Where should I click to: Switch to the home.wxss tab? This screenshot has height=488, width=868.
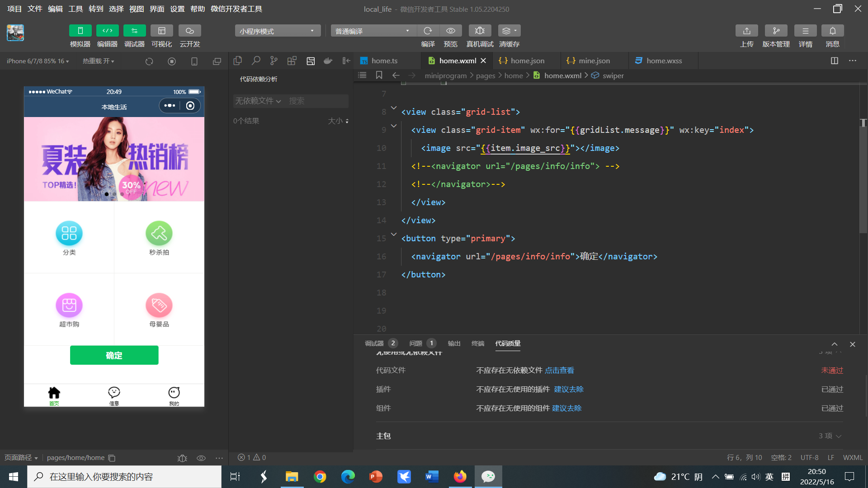(664, 61)
